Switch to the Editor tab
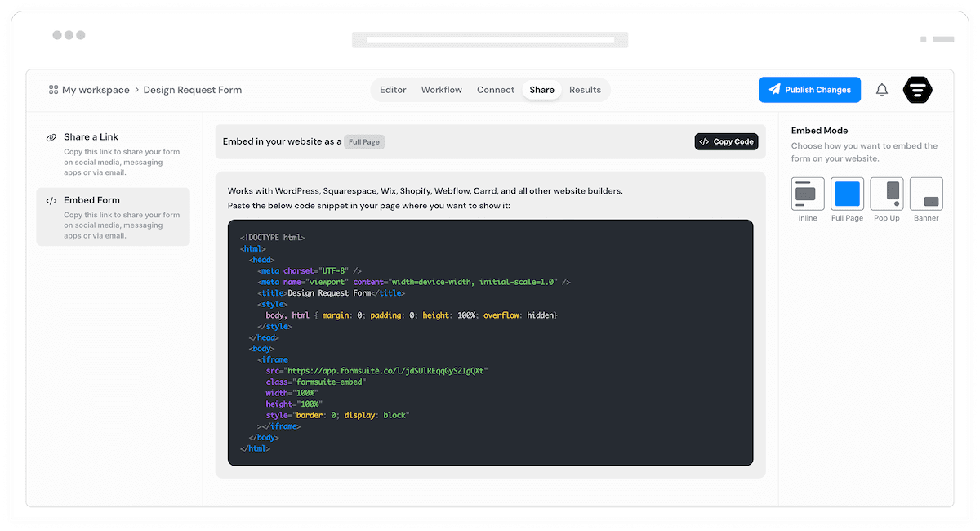This screenshot has height=531, width=980. (x=393, y=90)
